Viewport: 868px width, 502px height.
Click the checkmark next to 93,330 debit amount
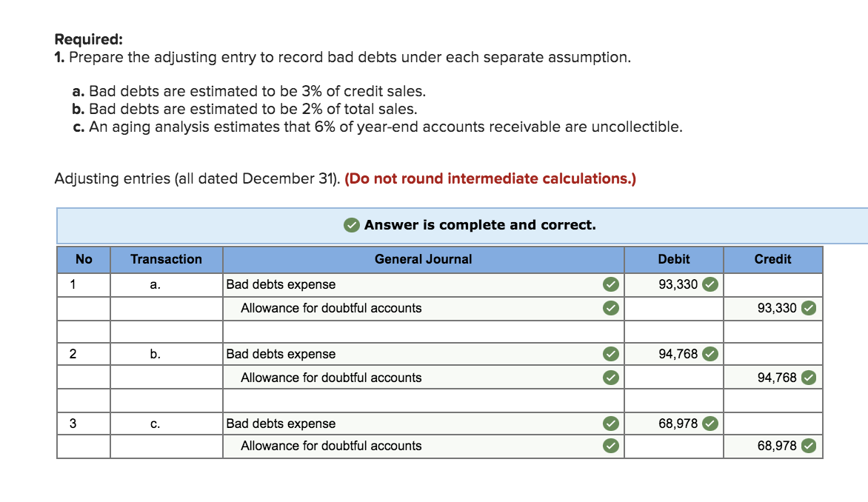pos(710,284)
